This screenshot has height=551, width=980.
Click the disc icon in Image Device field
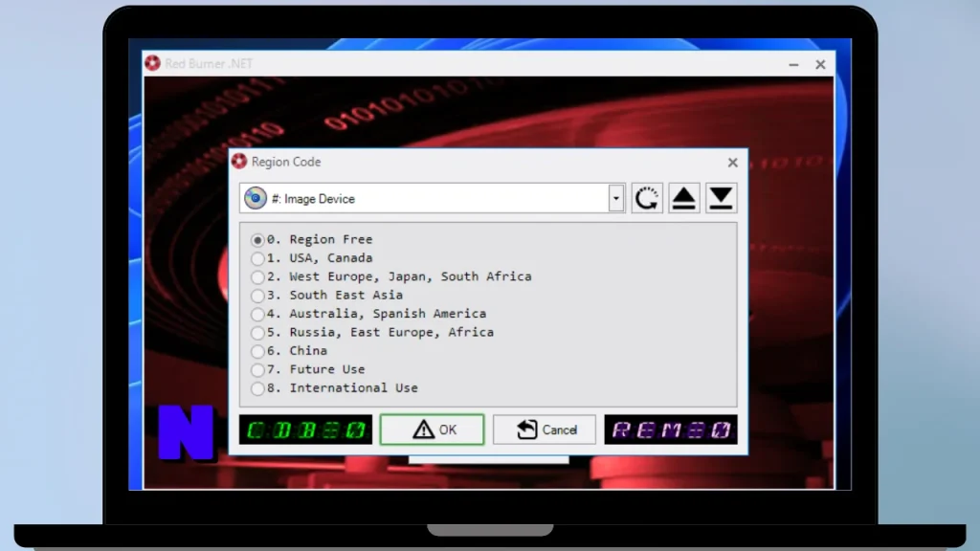click(x=255, y=198)
